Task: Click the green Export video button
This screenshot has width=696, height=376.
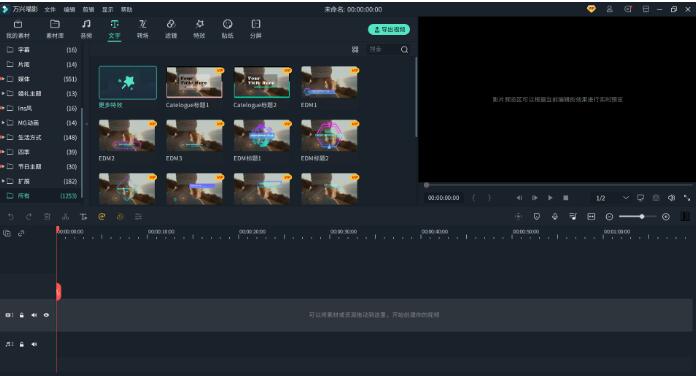Action: [389, 29]
